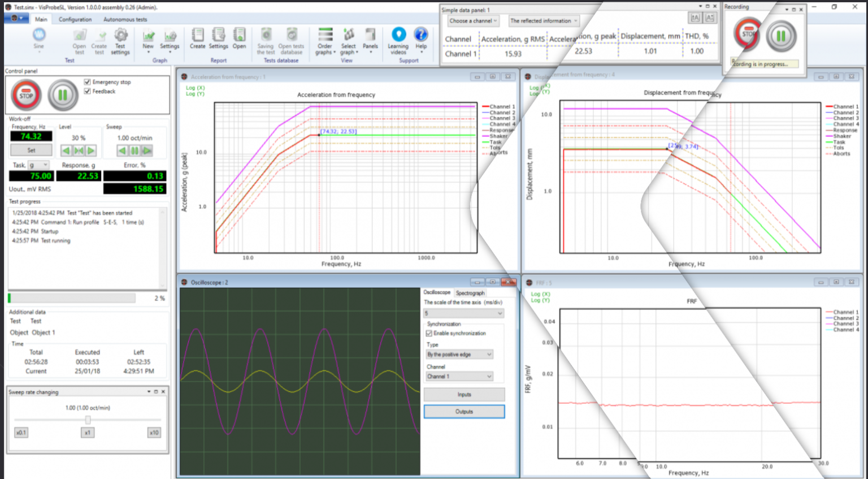Toggle the Emergency stop checkbox

[x=87, y=82]
